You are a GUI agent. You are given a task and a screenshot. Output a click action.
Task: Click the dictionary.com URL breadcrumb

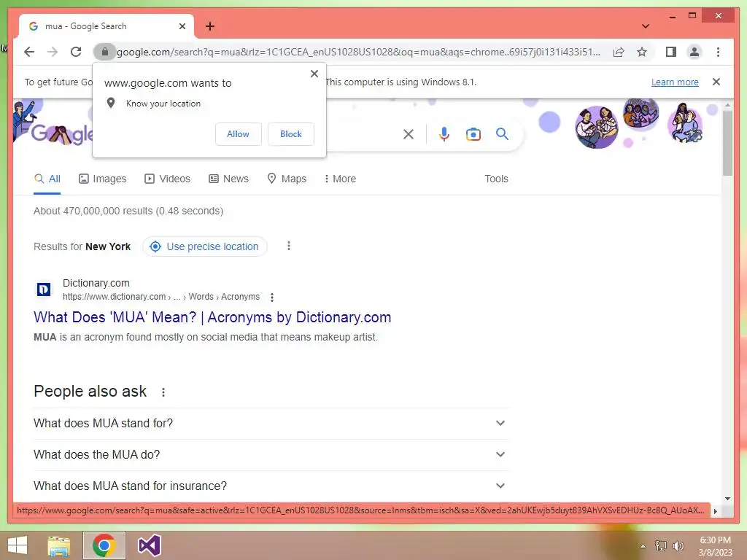tap(161, 297)
